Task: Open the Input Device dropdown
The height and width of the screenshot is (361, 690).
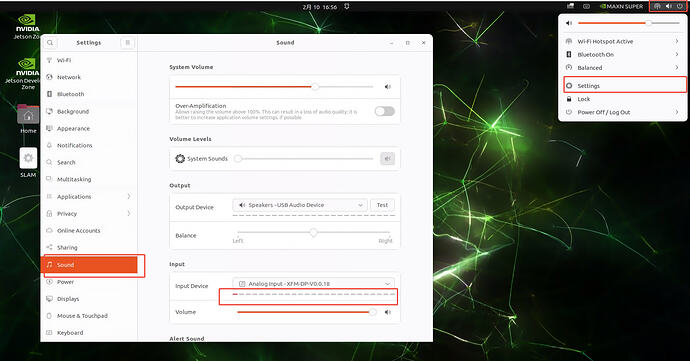Action: [313, 284]
